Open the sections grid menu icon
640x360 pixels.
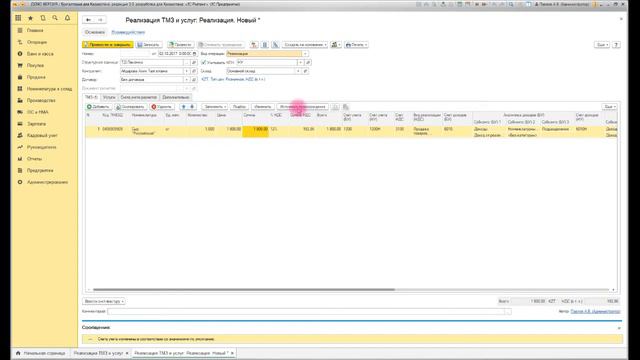click(x=18, y=18)
